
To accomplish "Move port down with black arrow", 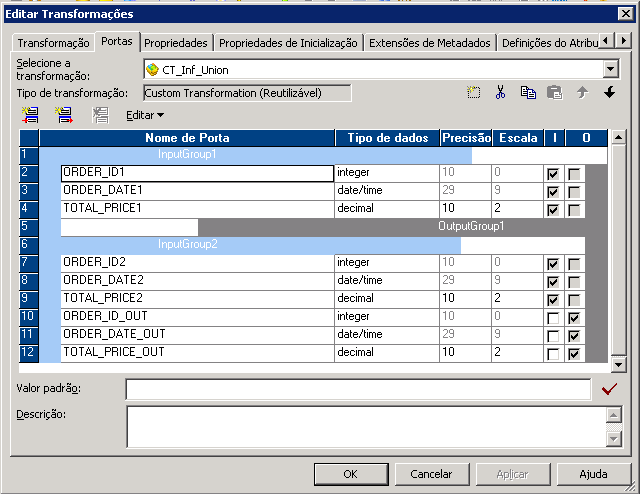I will [x=610, y=92].
